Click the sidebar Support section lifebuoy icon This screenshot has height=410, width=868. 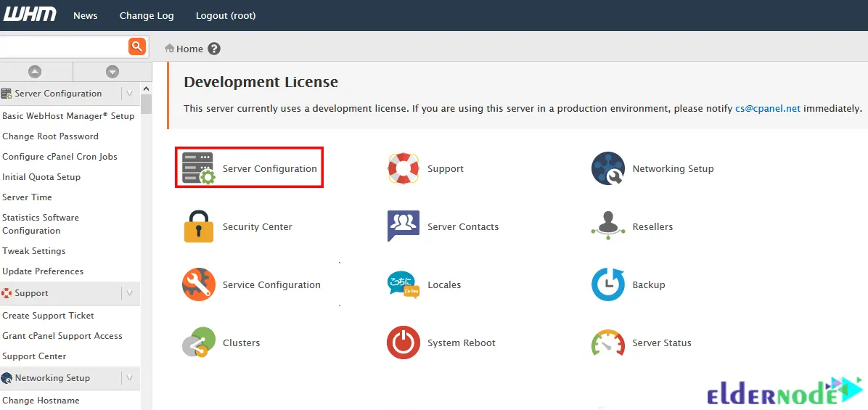(7, 293)
